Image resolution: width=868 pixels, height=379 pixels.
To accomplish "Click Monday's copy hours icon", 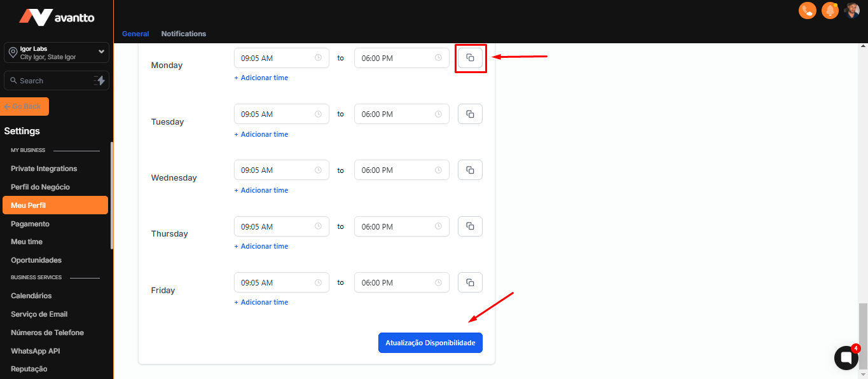I will pos(470,58).
